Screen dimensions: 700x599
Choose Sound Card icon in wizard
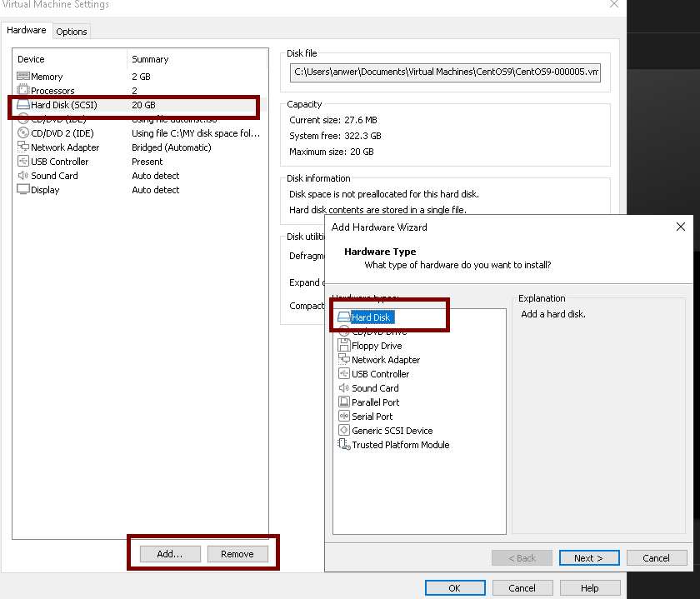343,388
